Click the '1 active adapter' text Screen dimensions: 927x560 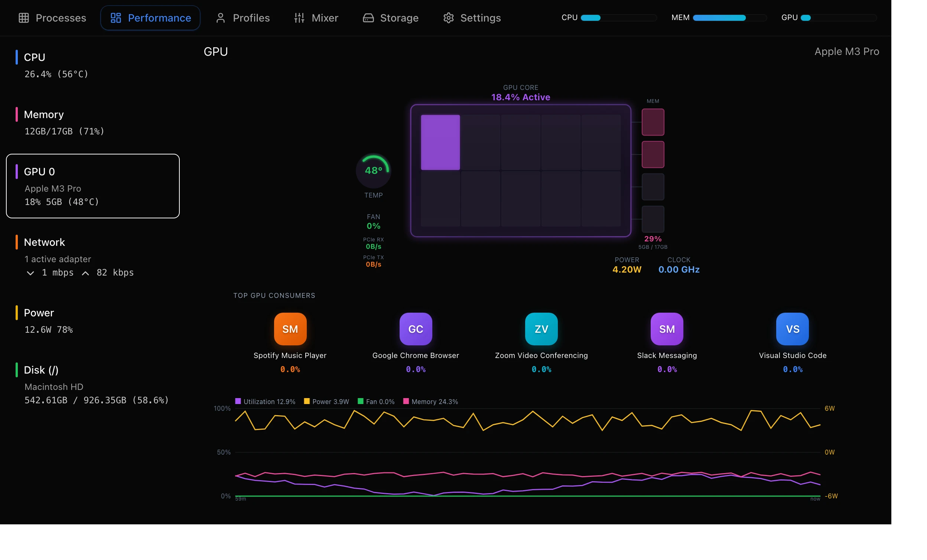point(58,259)
